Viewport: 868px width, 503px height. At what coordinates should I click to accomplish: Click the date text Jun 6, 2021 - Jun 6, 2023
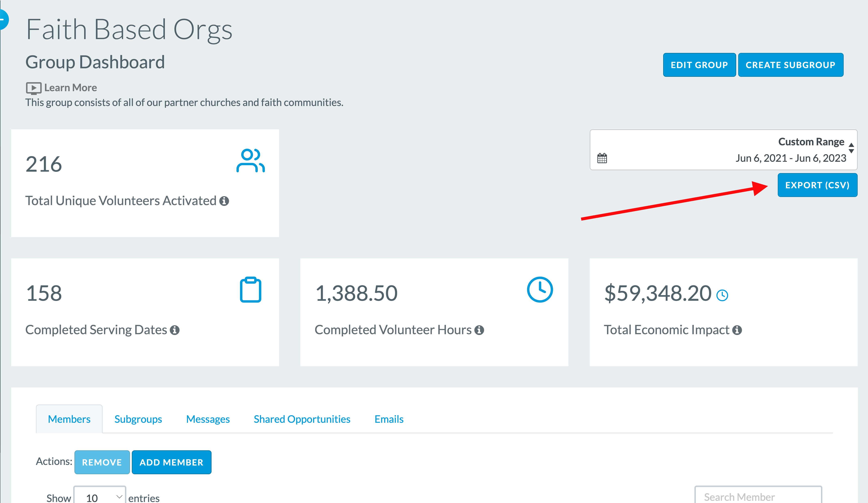[791, 158]
